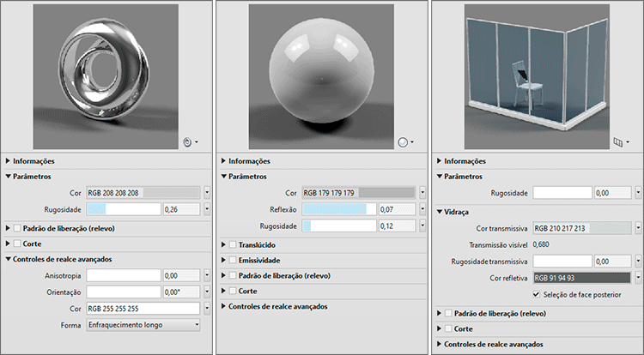Enable the Emissividade checkbox
Image resolution: width=644 pixels, height=355 pixels.
232,261
